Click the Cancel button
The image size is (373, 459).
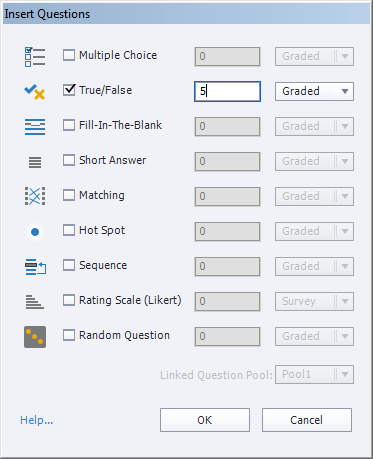(x=307, y=420)
